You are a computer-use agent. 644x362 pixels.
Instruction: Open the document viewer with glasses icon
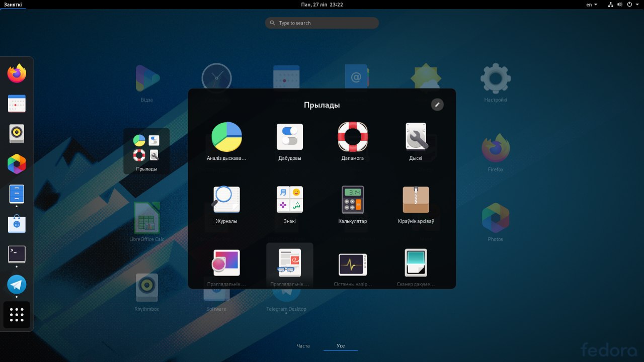[290, 266]
